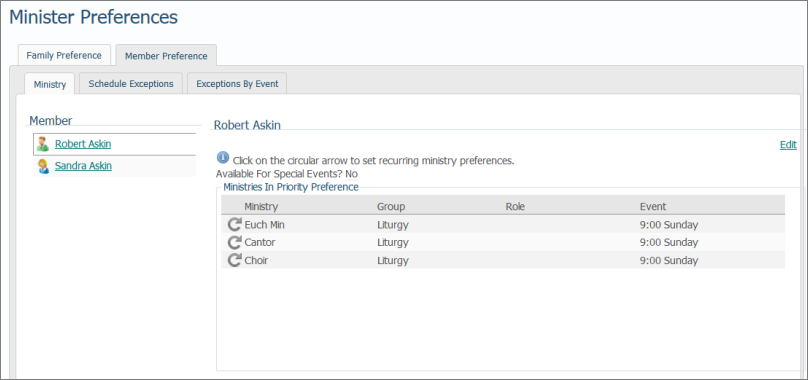
Task: Select Sandra Askin in member list
Action: (x=83, y=166)
